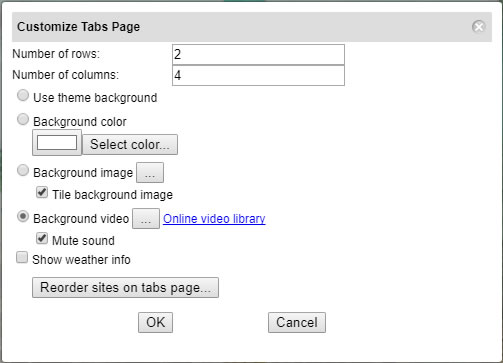503x363 pixels.
Task: Uncheck the Tile background image checkbox
Action: 42,193
